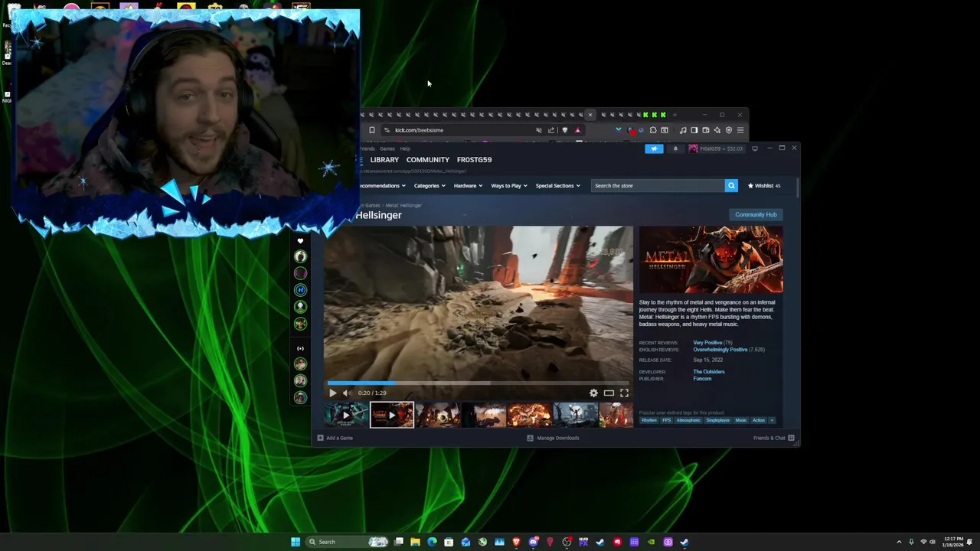This screenshot has width=980, height=551.
Task: Open File Explorer from taskbar
Action: [x=415, y=542]
